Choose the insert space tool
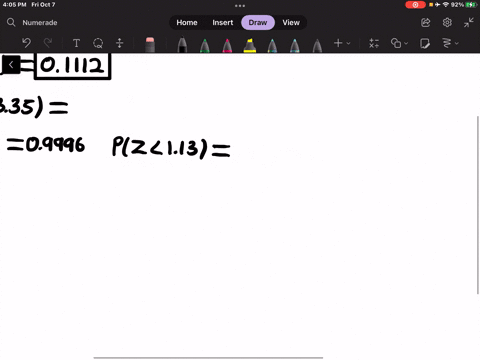Viewport: 480px width, 360px height. 119,43
